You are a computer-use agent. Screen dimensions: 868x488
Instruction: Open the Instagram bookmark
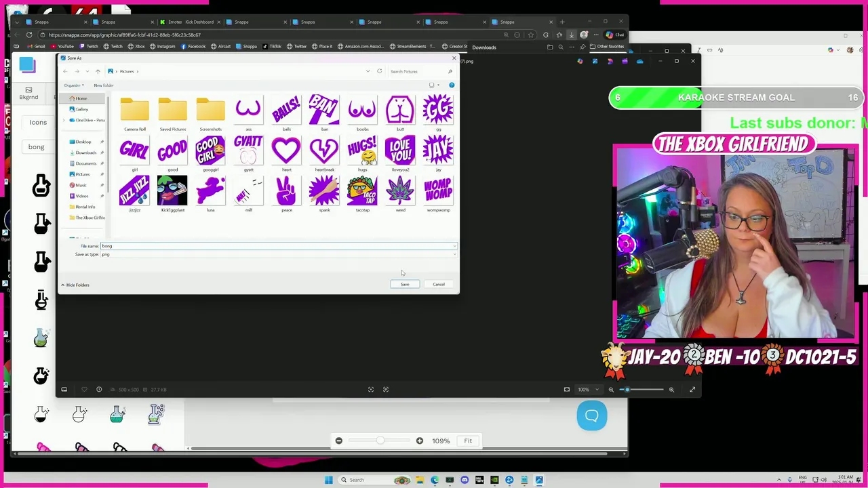162,47
